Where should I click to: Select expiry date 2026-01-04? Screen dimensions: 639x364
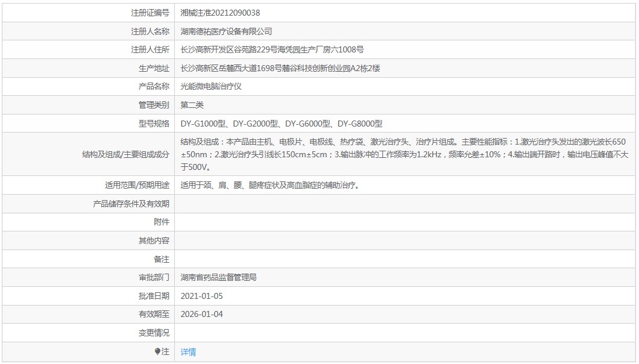coord(202,314)
